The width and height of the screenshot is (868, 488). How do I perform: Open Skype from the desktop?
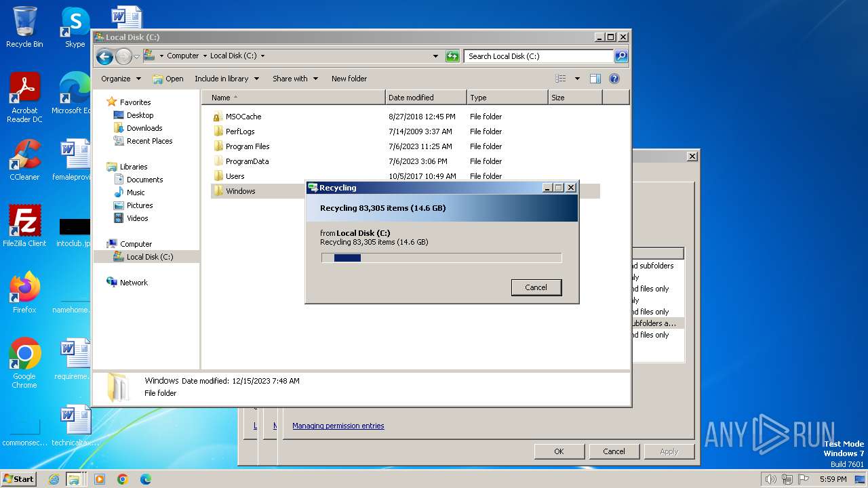coord(75,28)
